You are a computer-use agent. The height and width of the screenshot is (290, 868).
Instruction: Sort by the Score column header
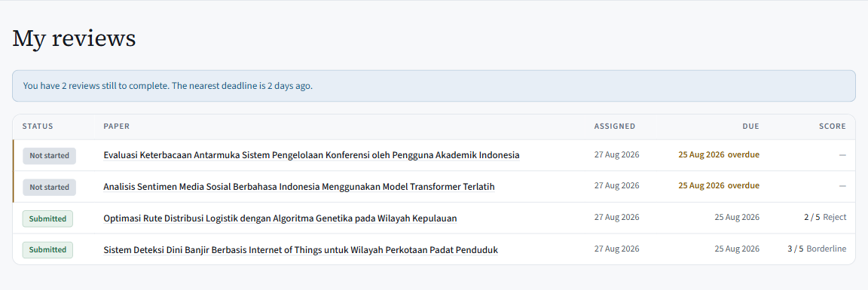[x=833, y=127]
